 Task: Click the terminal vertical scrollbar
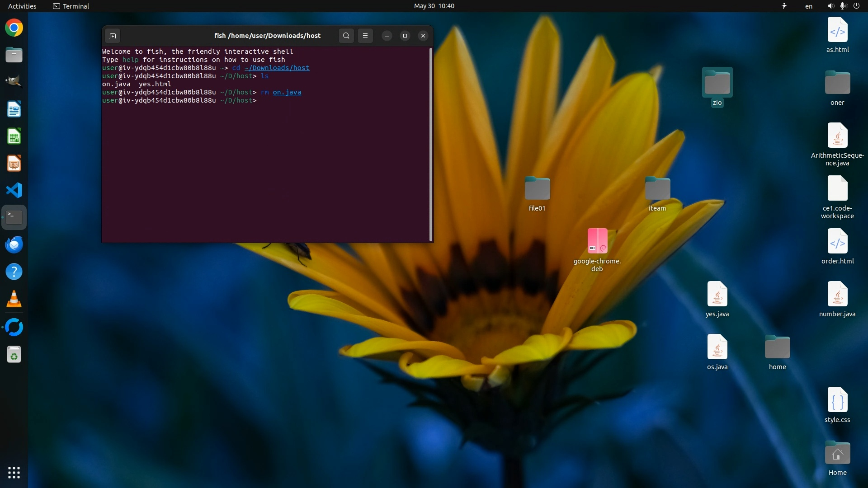pyautogui.click(x=431, y=145)
